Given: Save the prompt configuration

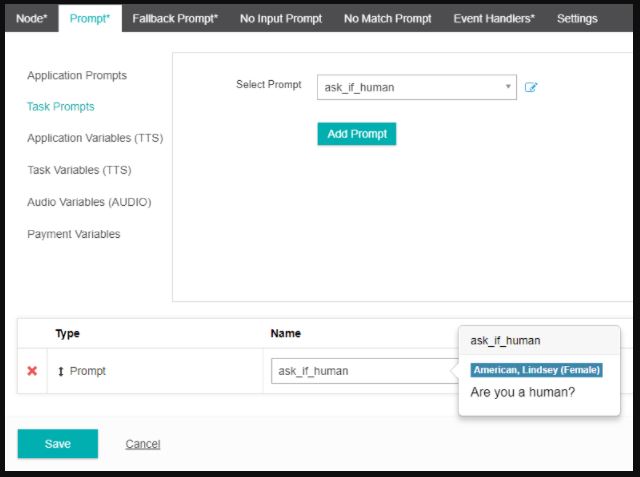Looking at the screenshot, I should pos(58,444).
